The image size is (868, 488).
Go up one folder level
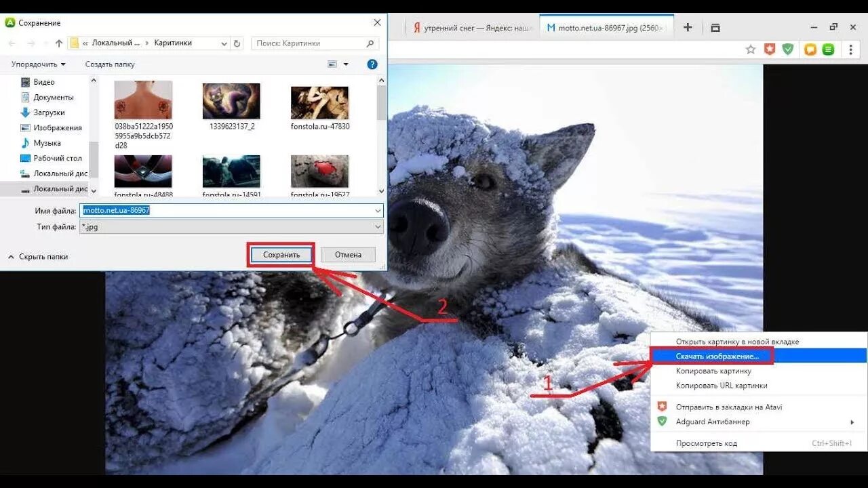[59, 43]
